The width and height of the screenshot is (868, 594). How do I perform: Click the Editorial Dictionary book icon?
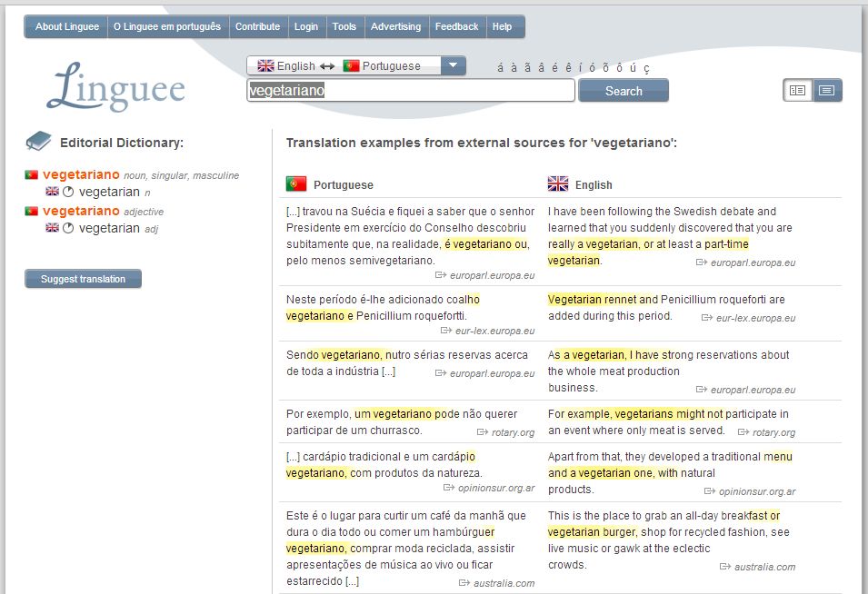[38, 142]
